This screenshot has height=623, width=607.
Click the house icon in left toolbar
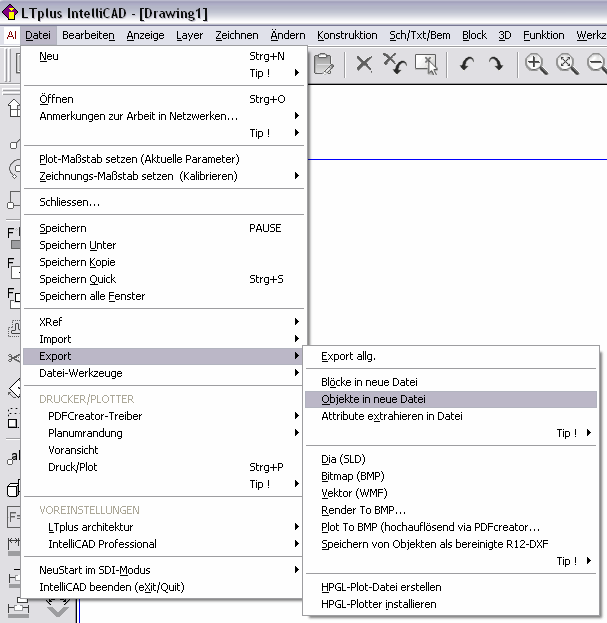tap(14, 108)
